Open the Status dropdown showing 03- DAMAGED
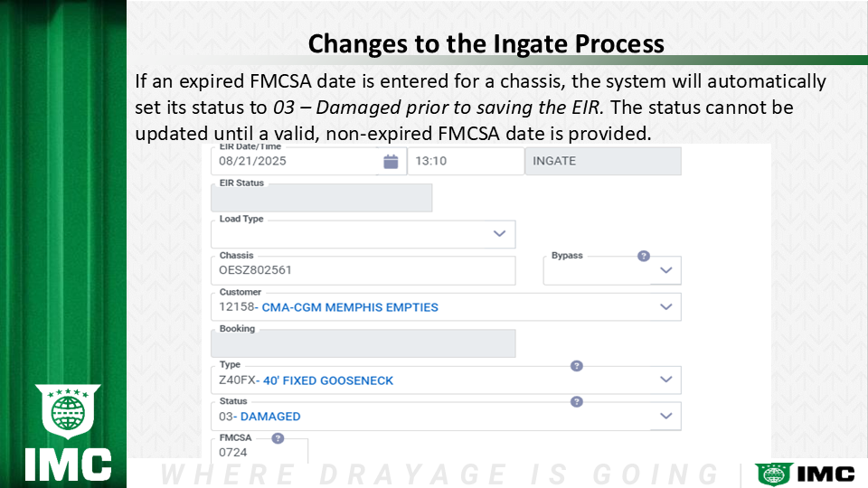Viewport: 868px width, 488px height. click(666, 417)
